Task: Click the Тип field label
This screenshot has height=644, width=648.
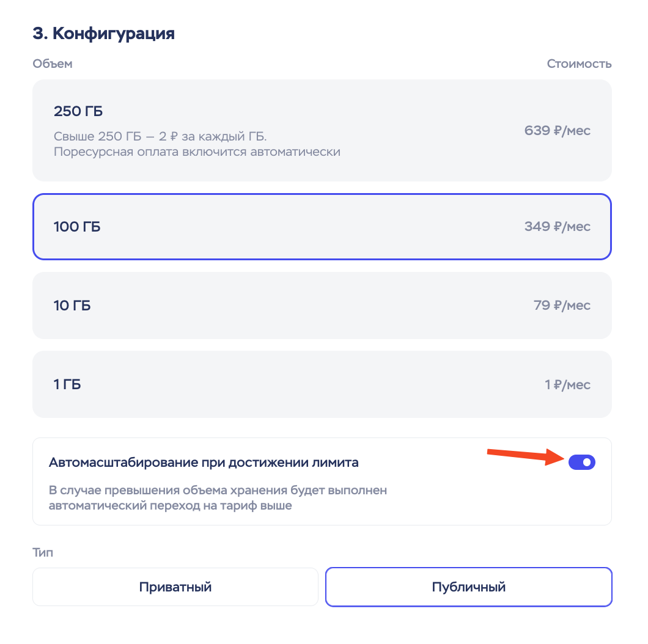Action: [x=43, y=553]
